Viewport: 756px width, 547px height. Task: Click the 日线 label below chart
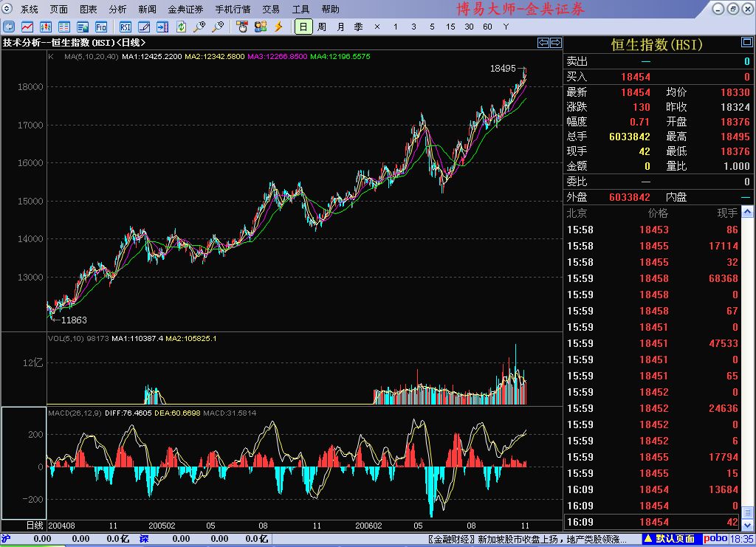click(35, 525)
